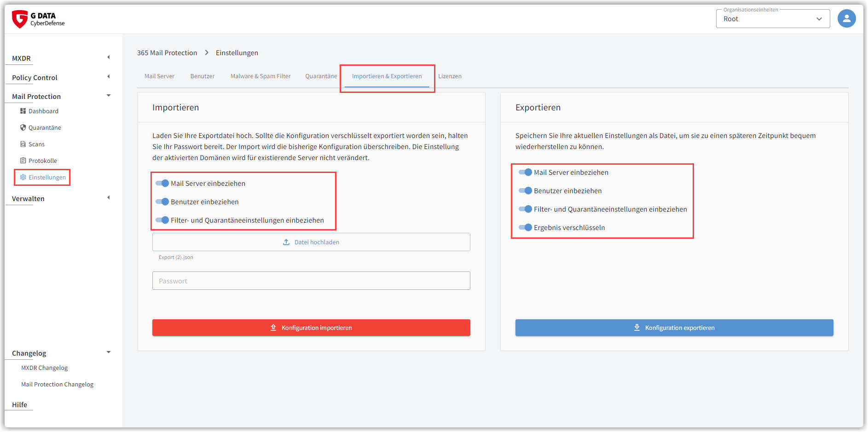Image resolution: width=868 pixels, height=432 pixels.
Task: Open the Dashboard sidebar item
Action: point(43,111)
